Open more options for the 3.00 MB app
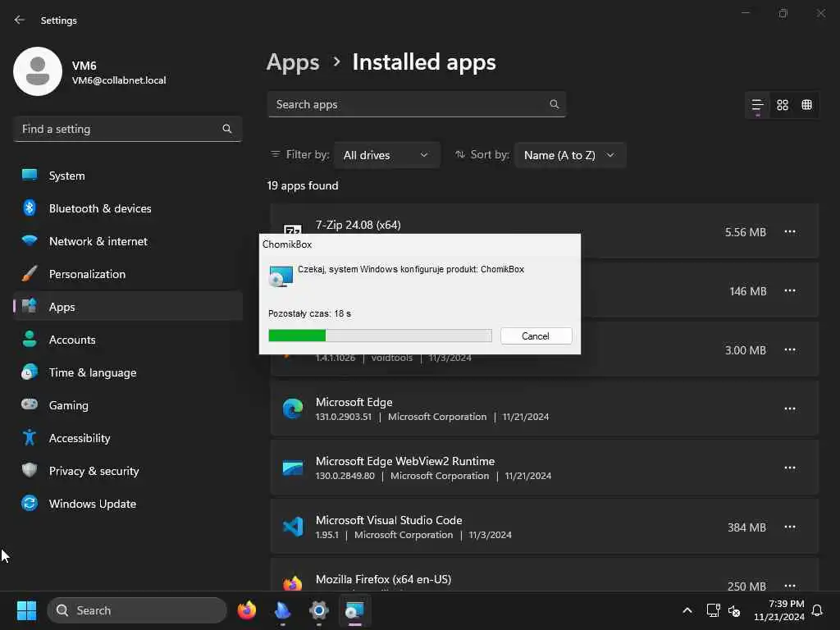Viewport: 840px width, 630px height. tap(790, 349)
